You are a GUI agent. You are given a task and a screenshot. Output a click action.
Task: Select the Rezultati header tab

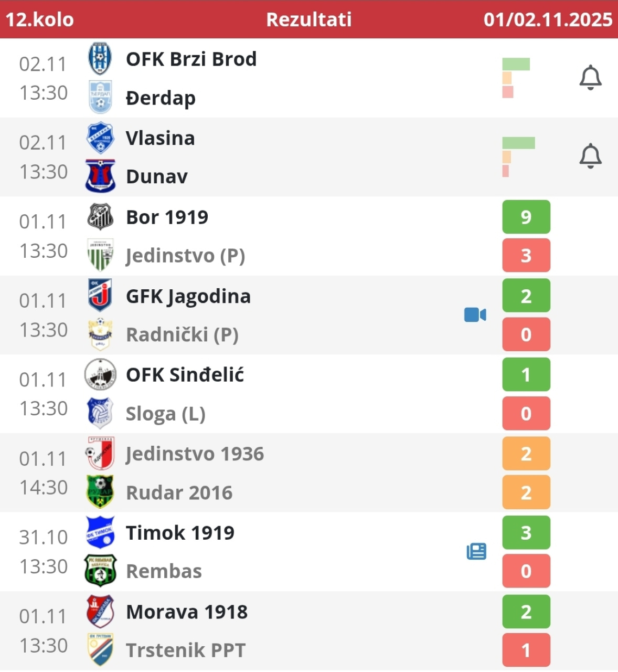pyautogui.click(x=308, y=19)
